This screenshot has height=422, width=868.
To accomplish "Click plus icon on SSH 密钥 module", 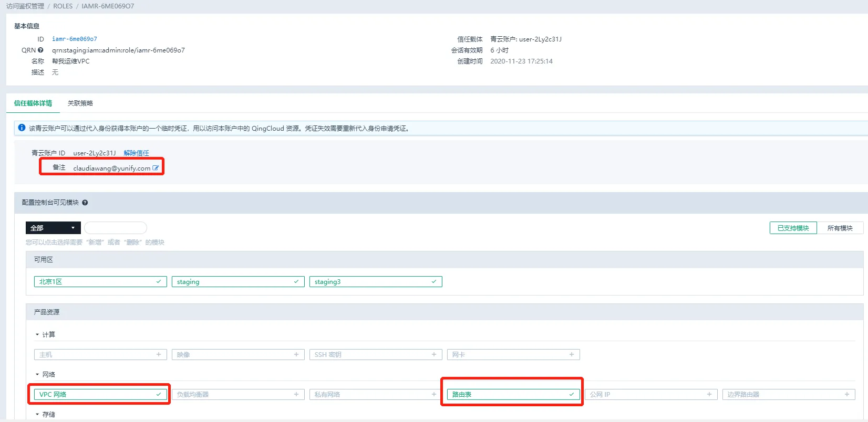I will 433,355.
